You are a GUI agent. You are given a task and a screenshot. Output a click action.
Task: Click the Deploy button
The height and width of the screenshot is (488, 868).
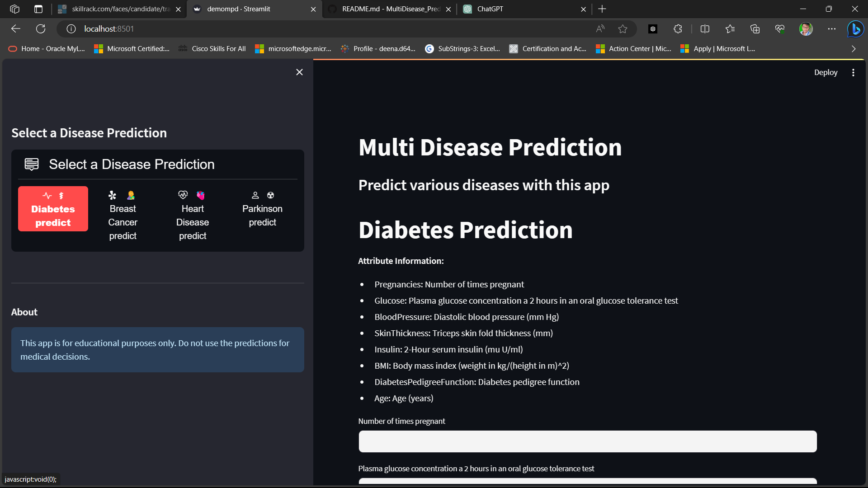coord(826,72)
